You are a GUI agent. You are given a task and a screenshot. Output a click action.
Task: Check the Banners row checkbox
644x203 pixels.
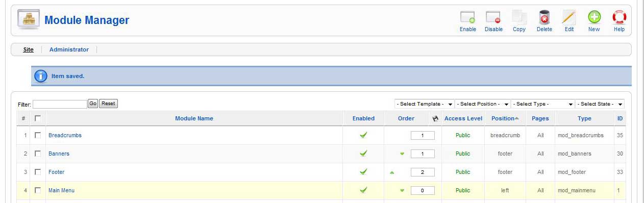click(38, 154)
